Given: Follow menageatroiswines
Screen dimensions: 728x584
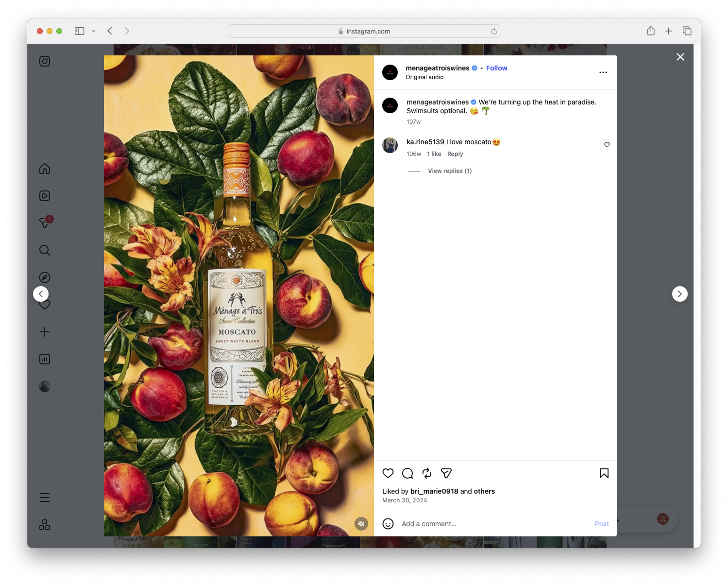Looking at the screenshot, I should 496,68.
